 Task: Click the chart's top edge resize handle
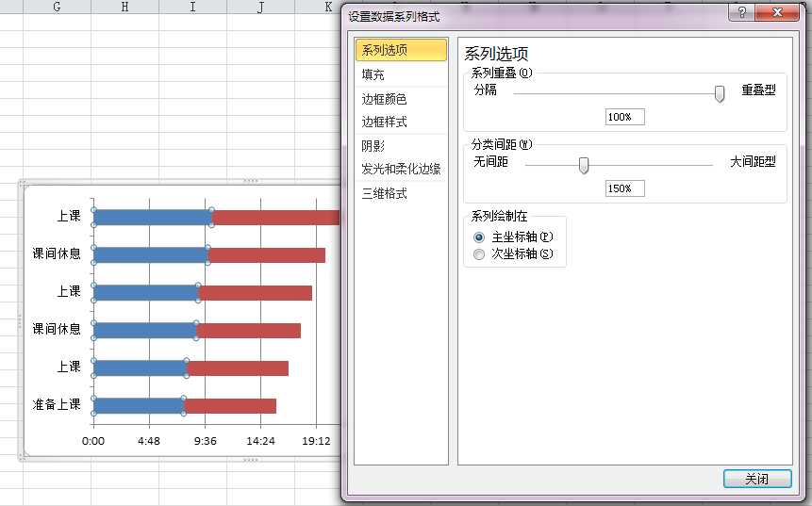pyautogui.click(x=251, y=181)
